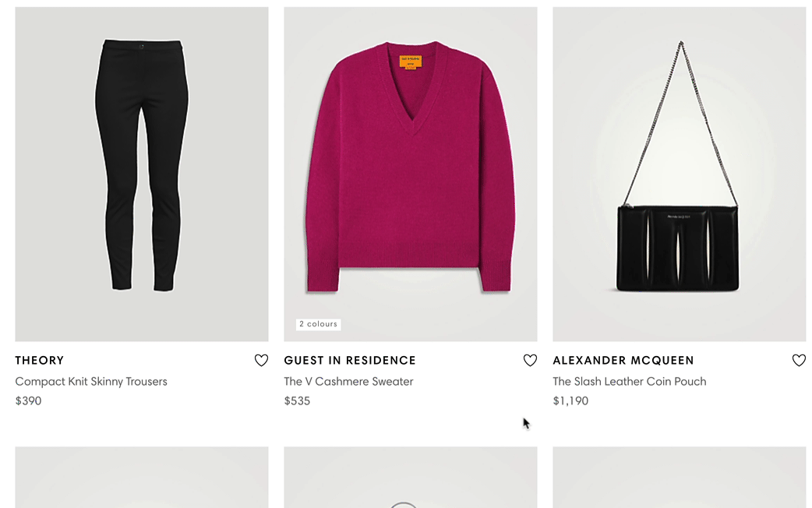Click the THEORY brand name
The width and height of the screenshot is (812, 508).
pos(40,360)
